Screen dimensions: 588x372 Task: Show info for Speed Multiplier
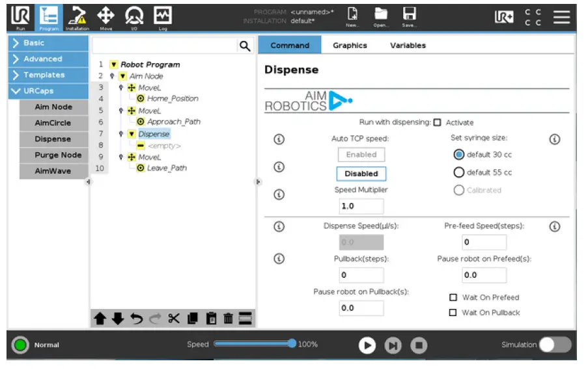pos(279,195)
